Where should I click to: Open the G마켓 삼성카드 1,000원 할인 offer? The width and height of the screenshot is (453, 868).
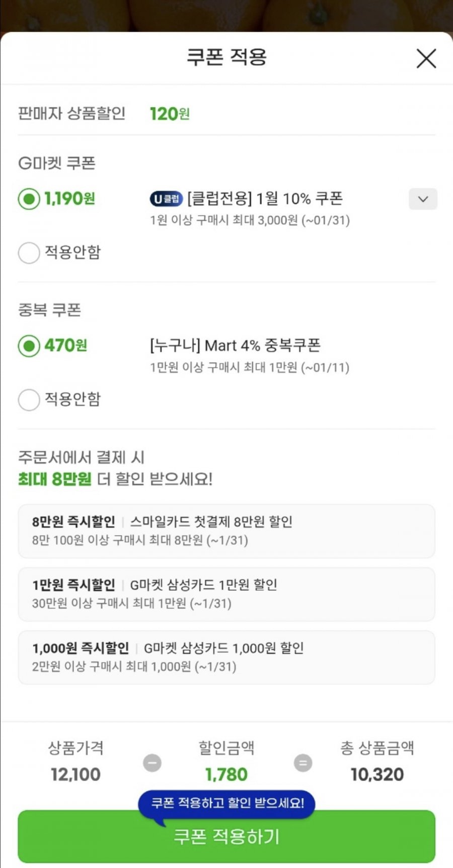pos(226,657)
